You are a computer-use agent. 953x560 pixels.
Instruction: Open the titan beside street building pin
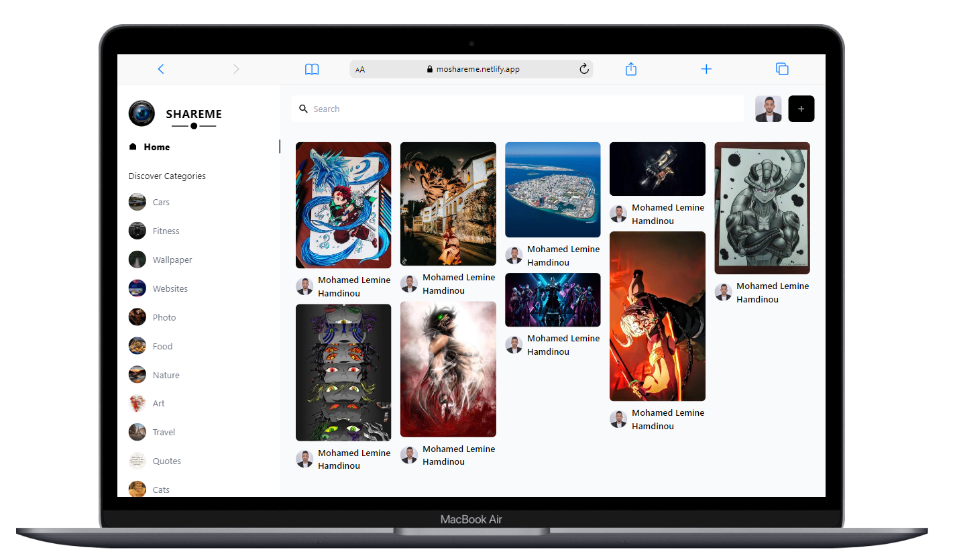tap(448, 204)
